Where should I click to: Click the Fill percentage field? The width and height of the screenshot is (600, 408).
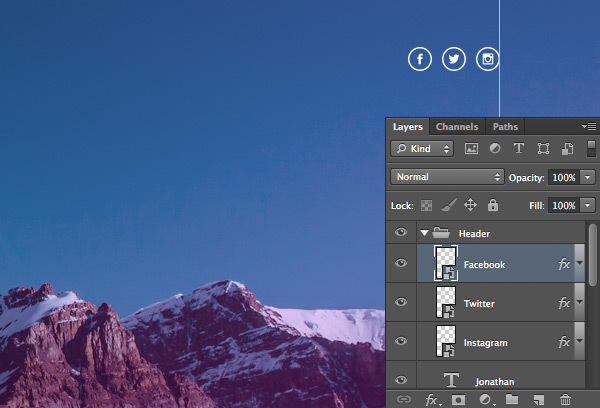[564, 206]
